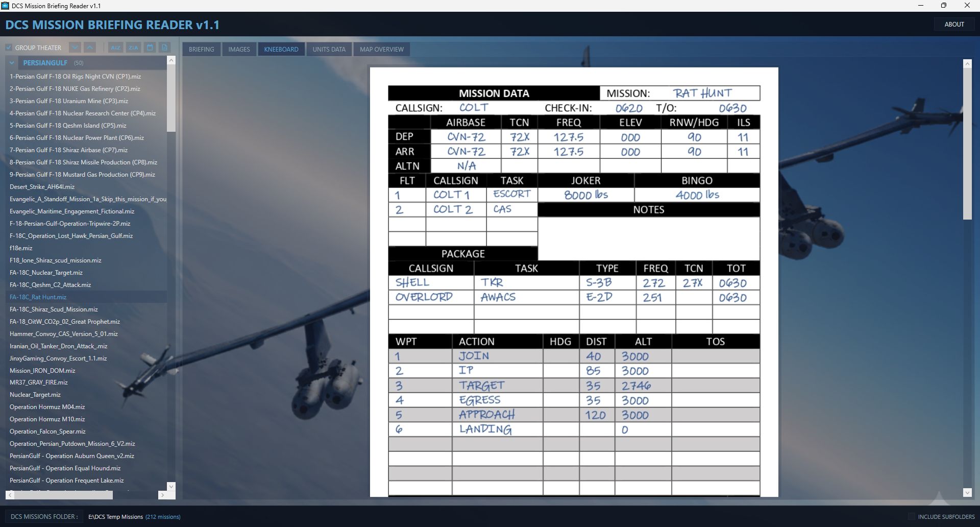Click the collapse all groups arrow icon
Screen dimensions: 980x527
point(90,47)
